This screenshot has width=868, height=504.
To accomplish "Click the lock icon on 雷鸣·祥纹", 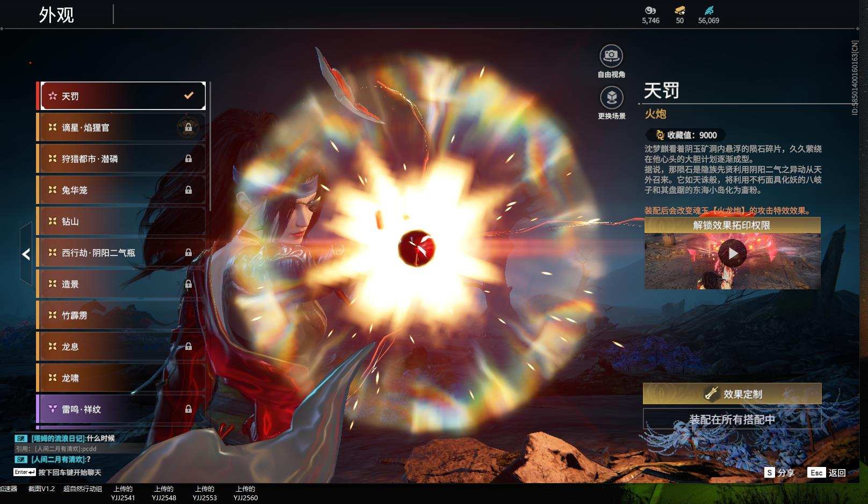I will click(189, 409).
